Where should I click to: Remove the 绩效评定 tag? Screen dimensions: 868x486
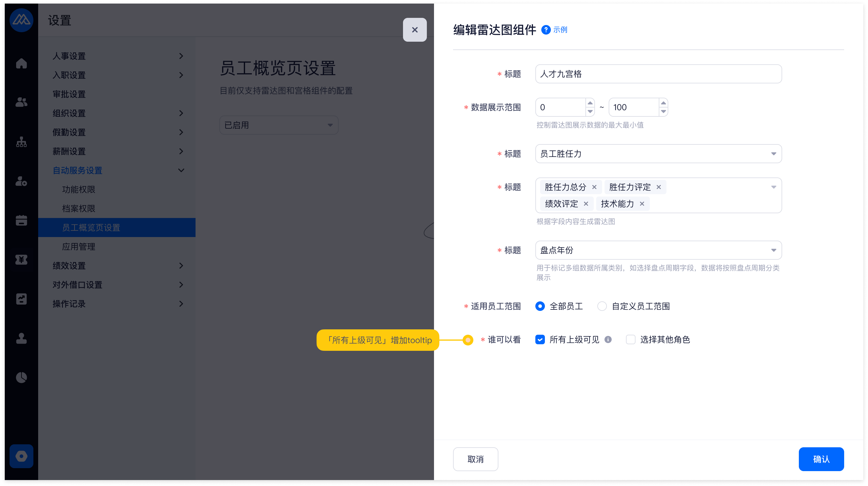586,204
